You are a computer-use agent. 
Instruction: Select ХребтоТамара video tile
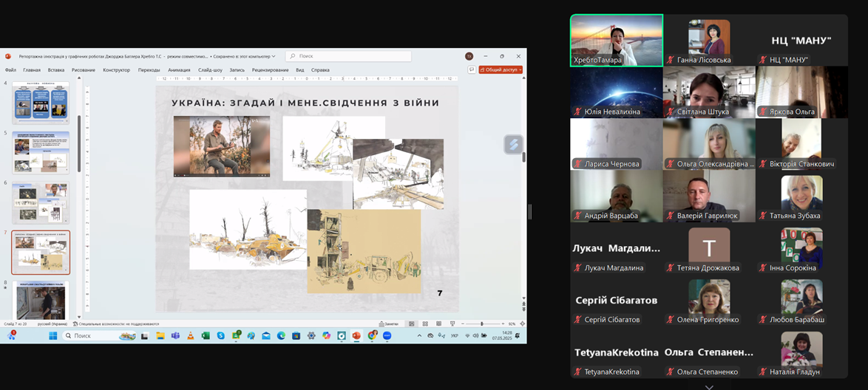617,41
